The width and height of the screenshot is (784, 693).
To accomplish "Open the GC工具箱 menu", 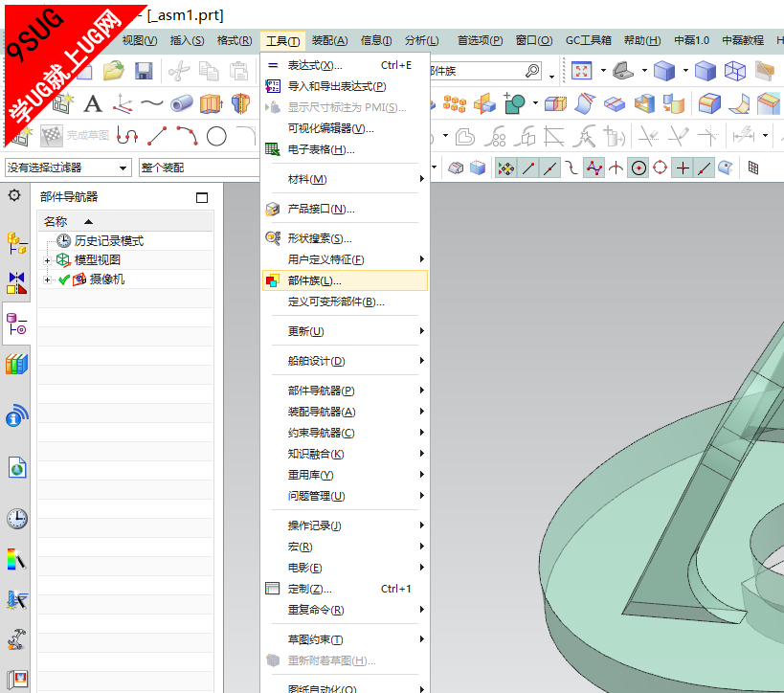I will 588,40.
